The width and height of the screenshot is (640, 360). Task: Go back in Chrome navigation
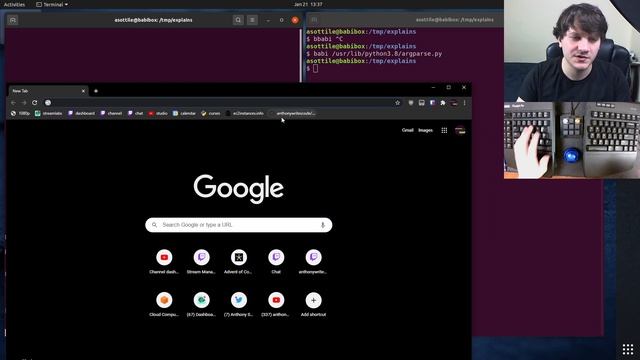pos(13,103)
